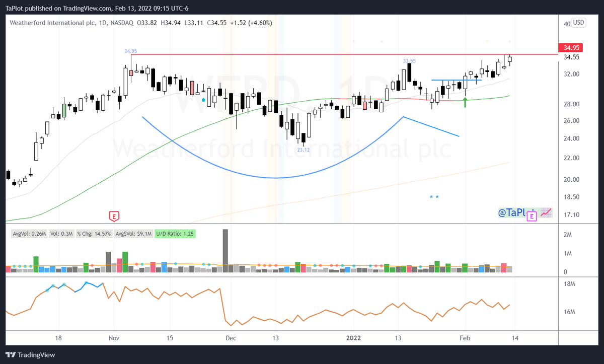Click the blue 34.95 high label on chart
The image size is (604, 364).
coord(131,51)
